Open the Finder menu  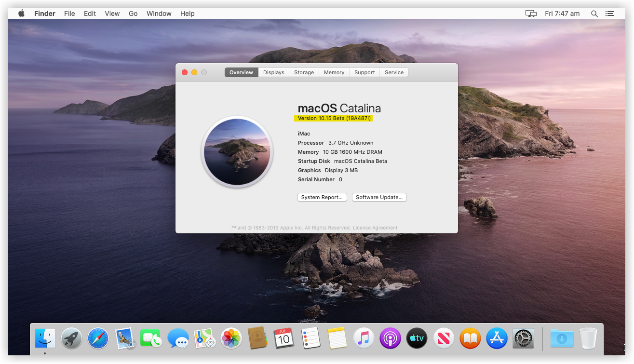(45, 13)
